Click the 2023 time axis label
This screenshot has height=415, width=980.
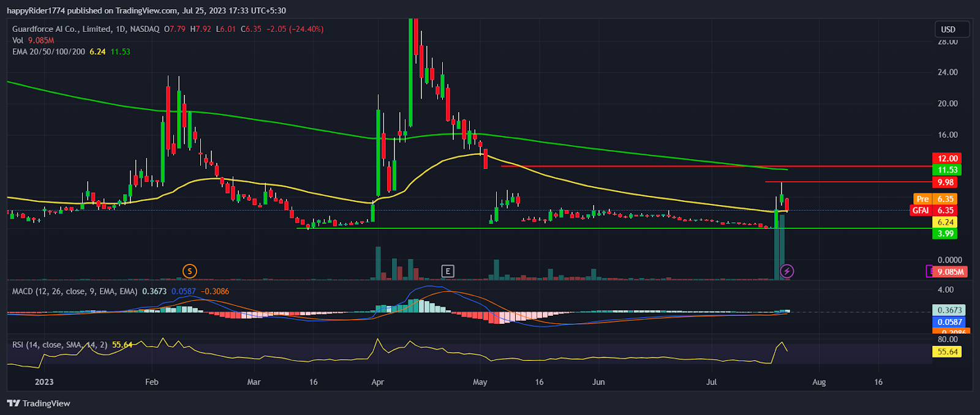[44, 382]
